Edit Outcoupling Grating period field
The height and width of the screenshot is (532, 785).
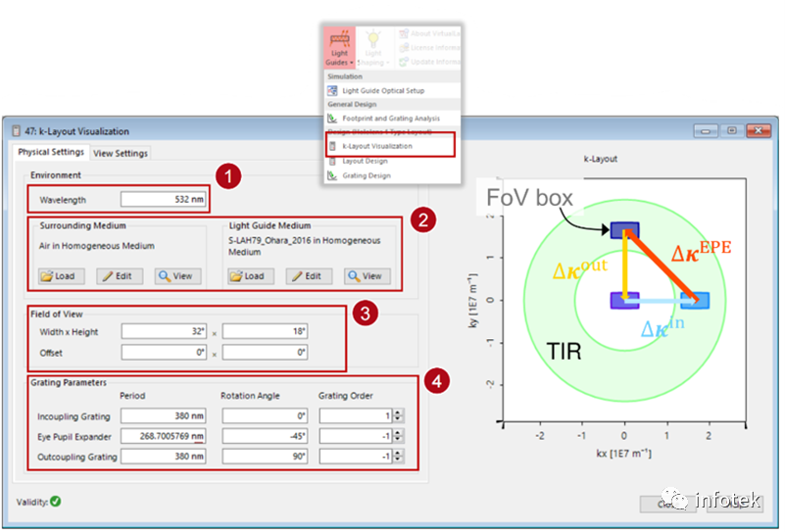164,457
